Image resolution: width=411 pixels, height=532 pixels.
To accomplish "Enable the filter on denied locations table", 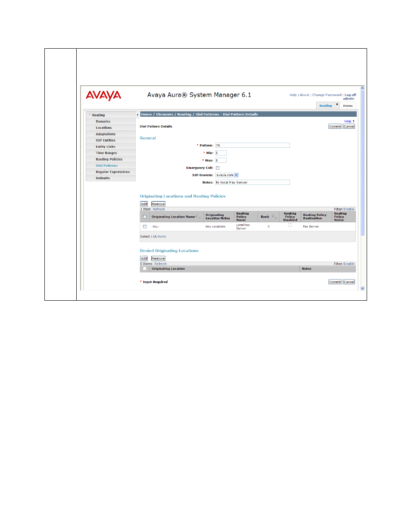I will [x=349, y=264].
